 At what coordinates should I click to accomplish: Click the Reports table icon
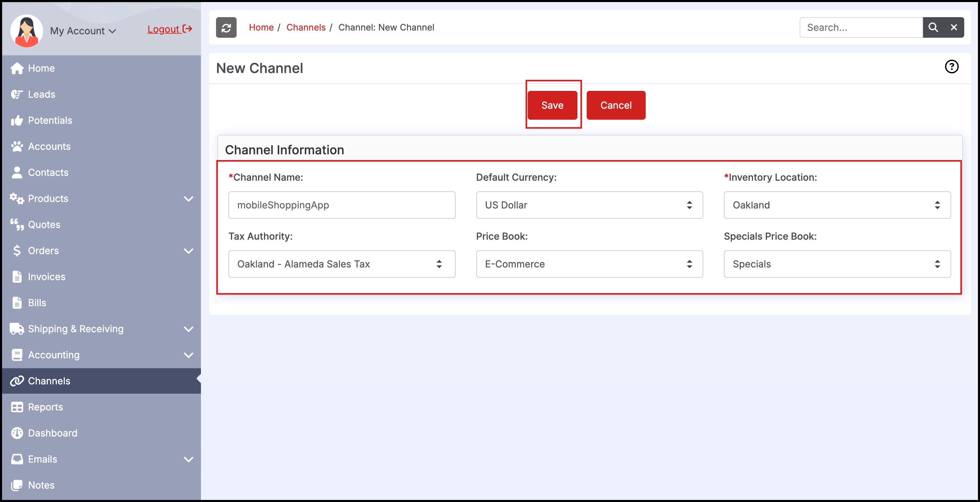pyautogui.click(x=17, y=407)
